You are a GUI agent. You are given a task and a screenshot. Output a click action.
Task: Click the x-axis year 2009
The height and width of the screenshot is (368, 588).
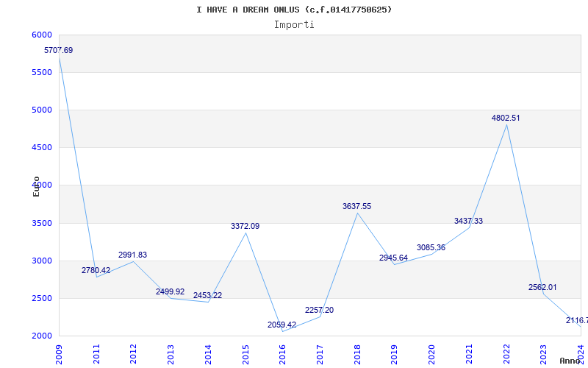click(x=59, y=355)
